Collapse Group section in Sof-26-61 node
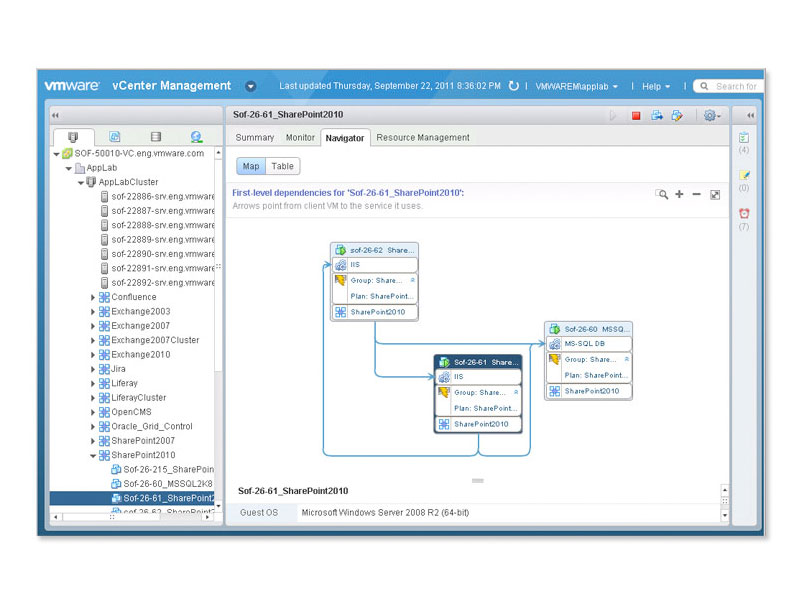800x600 pixels. pyautogui.click(x=516, y=392)
